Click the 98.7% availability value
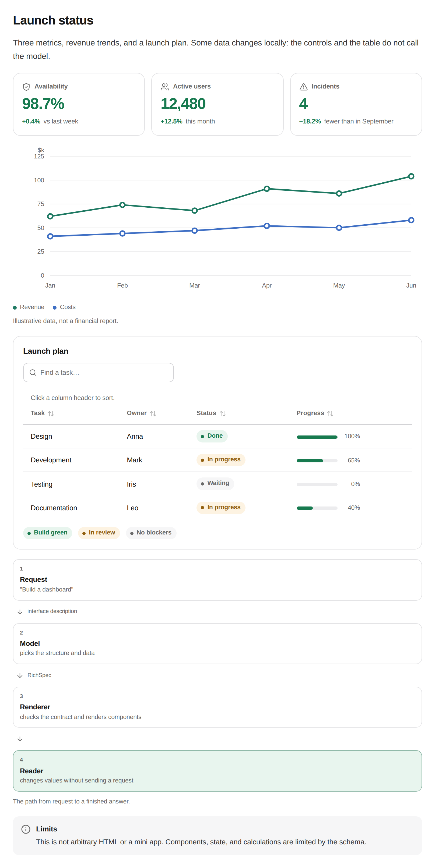 coord(43,104)
